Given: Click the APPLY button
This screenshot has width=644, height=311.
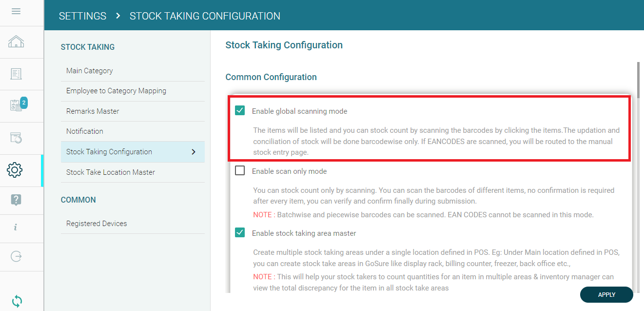Looking at the screenshot, I should click(x=606, y=294).
